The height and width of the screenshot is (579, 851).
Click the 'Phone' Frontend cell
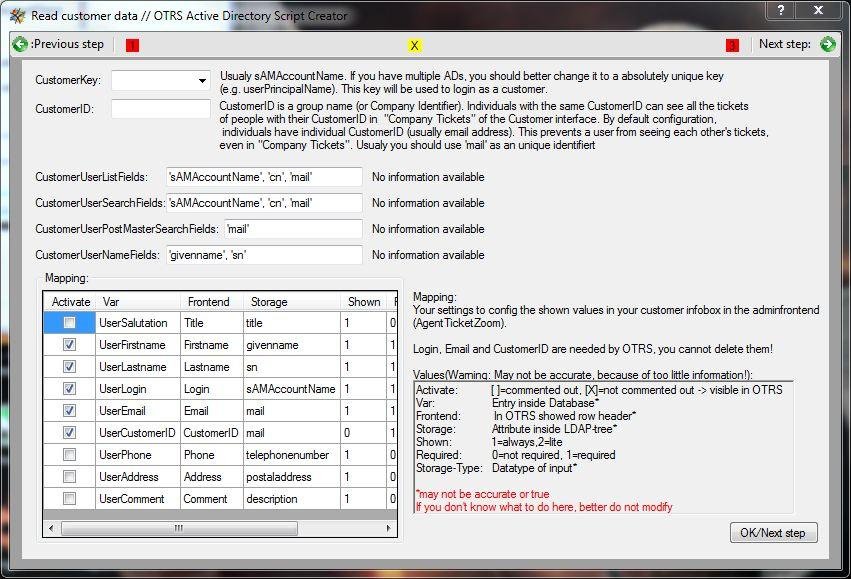click(212, 455)
